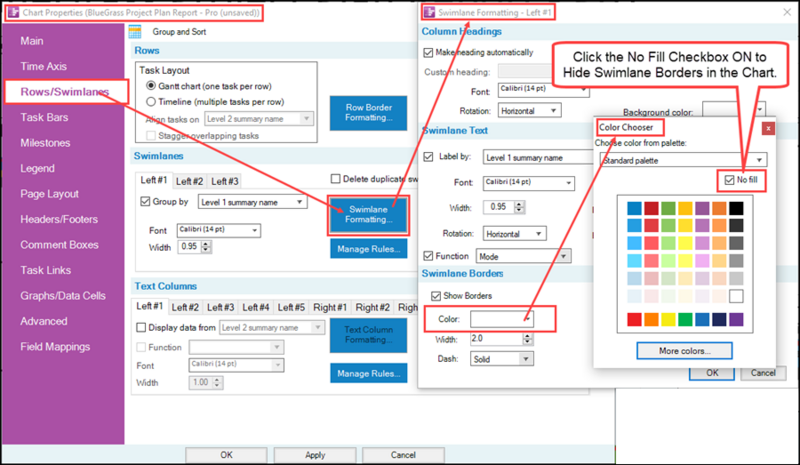Image resolution: width=800 pixels, height=465 pixels.
Task: Click the Text Column Formatting button
Action: (x=368, y=335)
